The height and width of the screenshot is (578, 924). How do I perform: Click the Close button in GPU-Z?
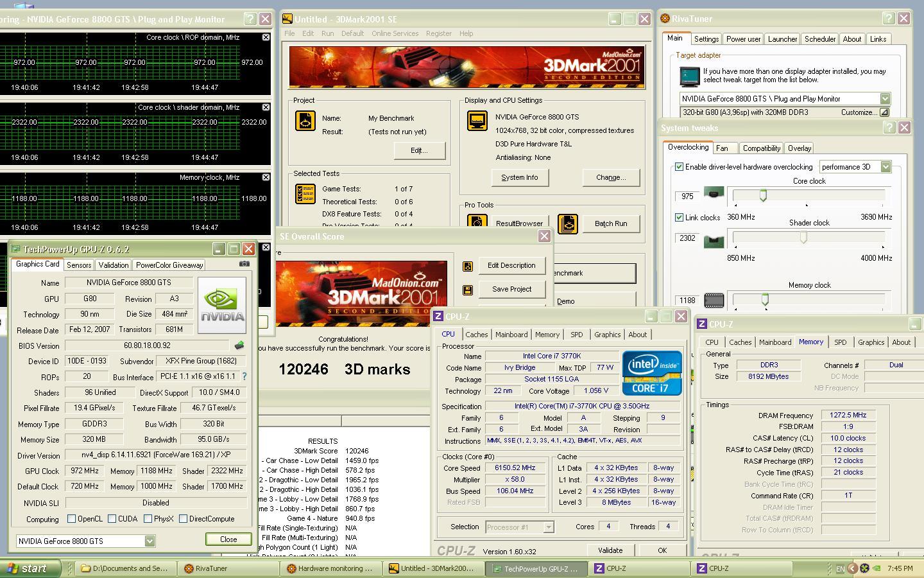click(228, 539)
